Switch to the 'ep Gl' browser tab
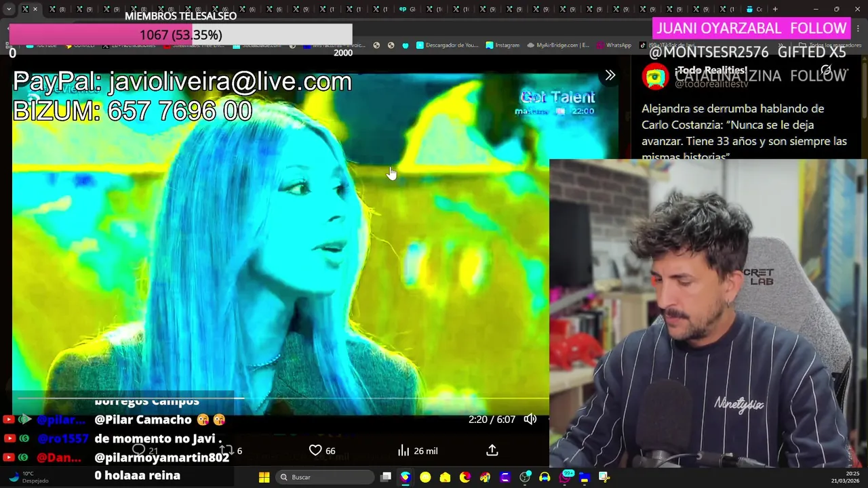Viewport: 868px width, 488px height. tap(407, 9)
